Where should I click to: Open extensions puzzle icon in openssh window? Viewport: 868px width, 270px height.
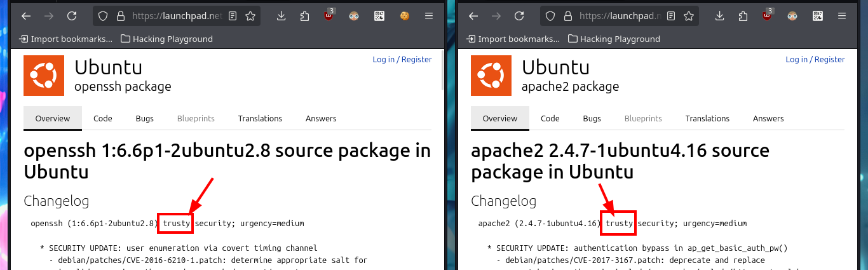pos(305,16)
